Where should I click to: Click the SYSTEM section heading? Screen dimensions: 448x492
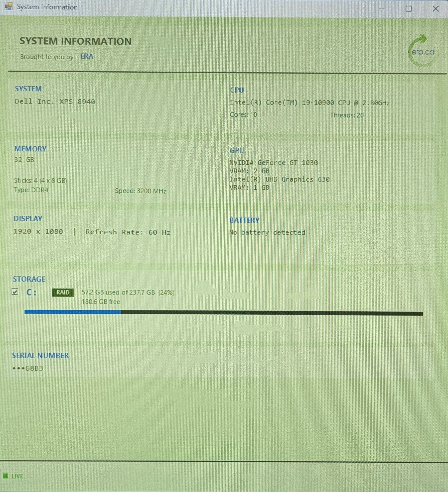click(28, 89)
